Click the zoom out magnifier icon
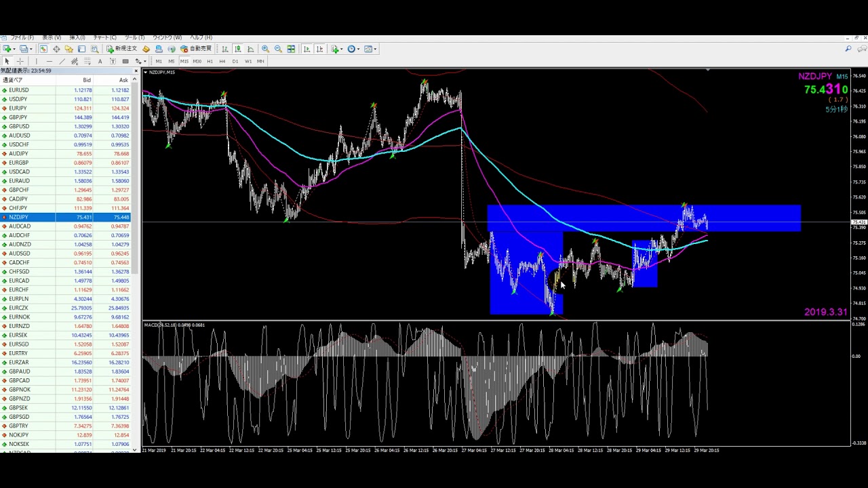This screenshot has width=868, height=488. 278,49
